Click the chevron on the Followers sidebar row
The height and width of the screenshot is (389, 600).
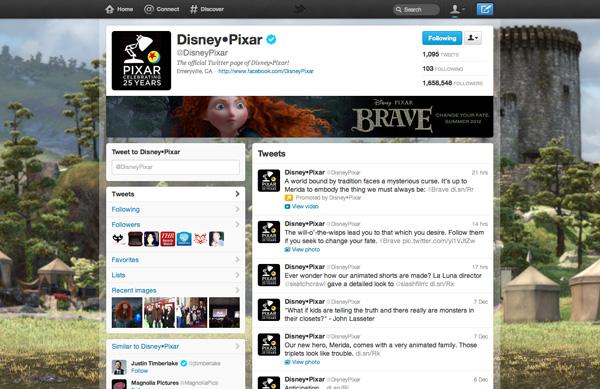pyautogui.click(x=237, y=225)
